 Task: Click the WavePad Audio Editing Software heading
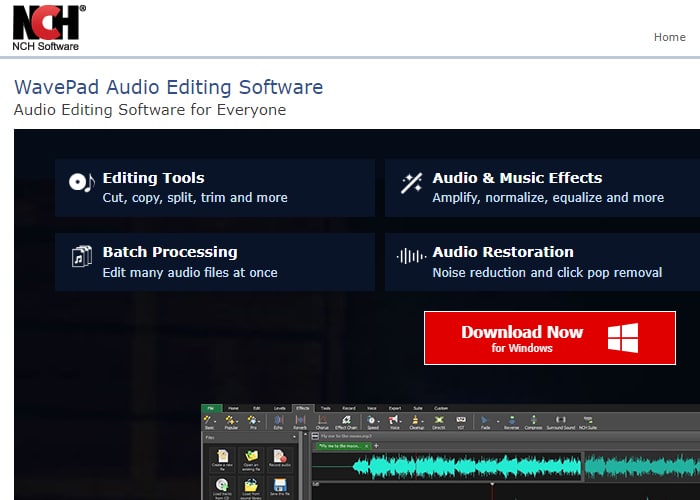168,87
